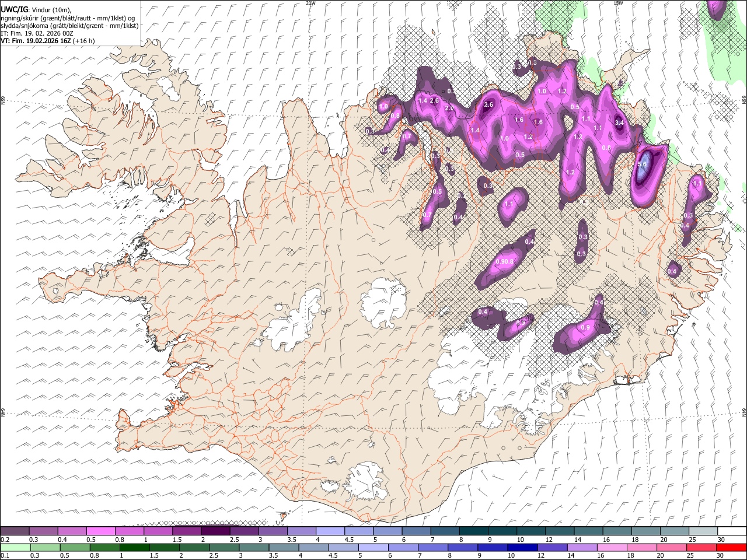This screenshot has height=560, width=747.
Task: Click the "2.0" precipitation value on the map
Action: click(x=449, y=108)
